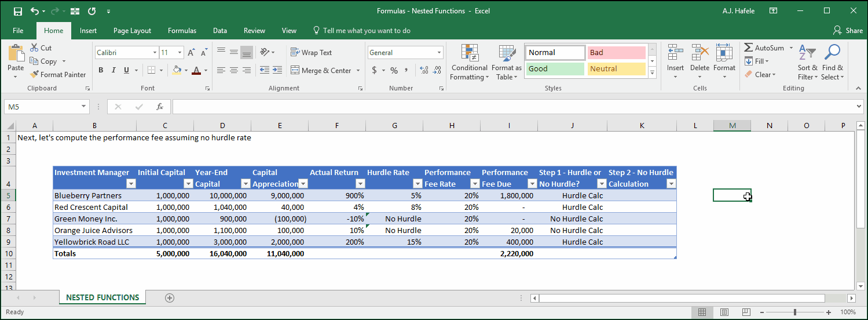Click Increase Decimal icon

[x=424, y=70]
